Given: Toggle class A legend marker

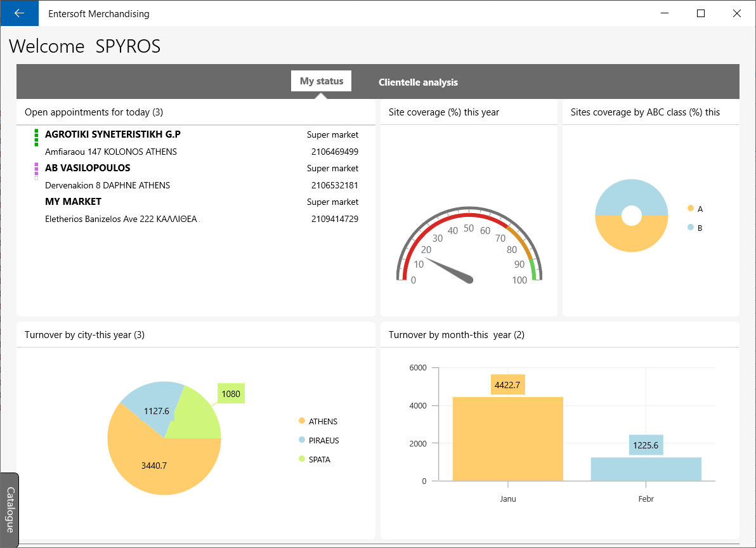Looking at the screenshot, I should pos(691,208).
